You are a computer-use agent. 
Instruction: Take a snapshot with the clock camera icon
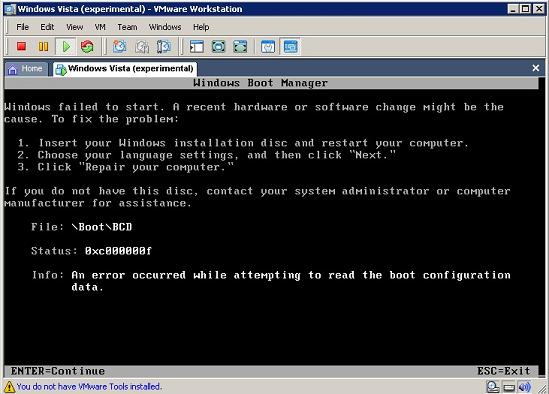point(119,46)
